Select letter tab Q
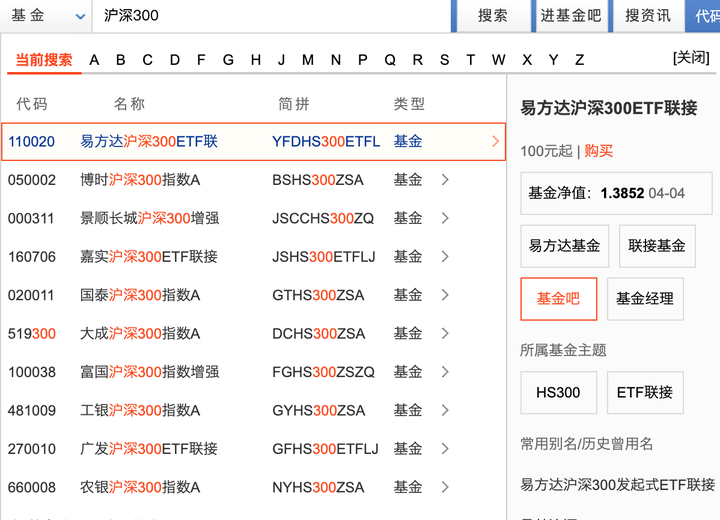 (390, 60)
